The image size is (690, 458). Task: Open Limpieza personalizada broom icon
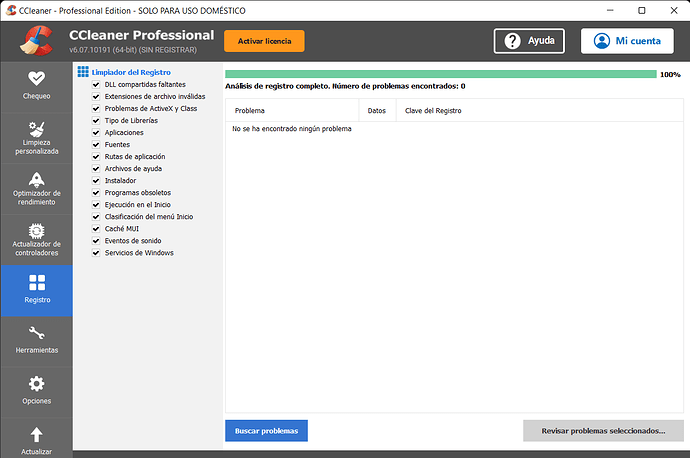point(37,129)
